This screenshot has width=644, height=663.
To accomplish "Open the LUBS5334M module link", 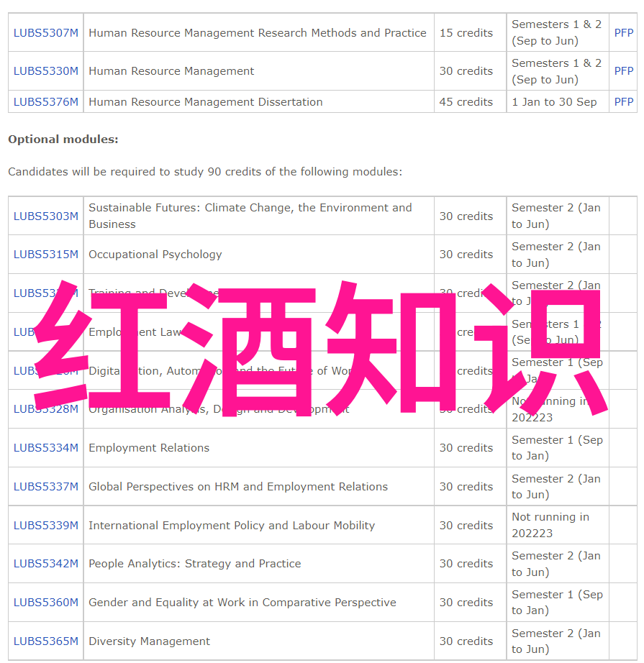I will [x=46, y=448].
